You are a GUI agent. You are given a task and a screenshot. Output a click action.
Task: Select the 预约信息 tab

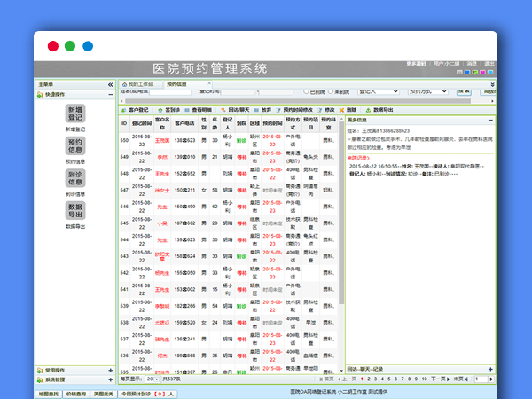point(176,83)
